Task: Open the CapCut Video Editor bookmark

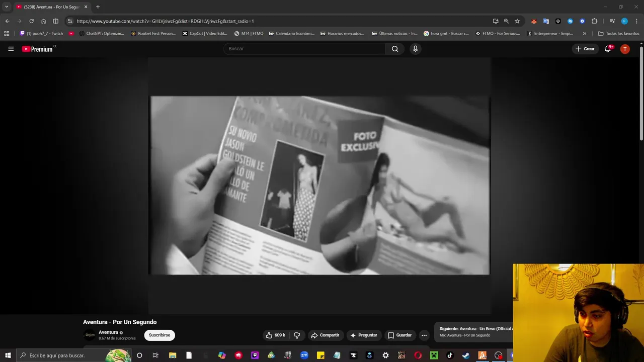Action: click(x=205, y=34)
